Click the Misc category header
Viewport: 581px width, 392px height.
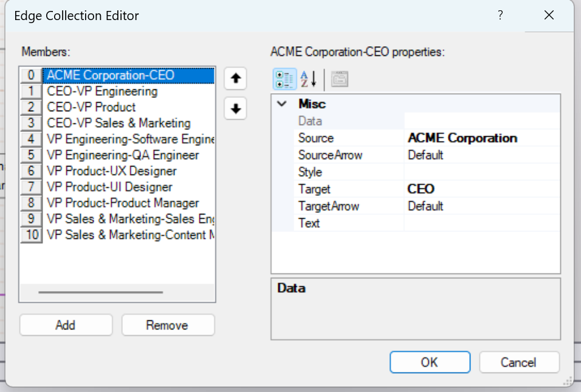(x=312, y=104)
